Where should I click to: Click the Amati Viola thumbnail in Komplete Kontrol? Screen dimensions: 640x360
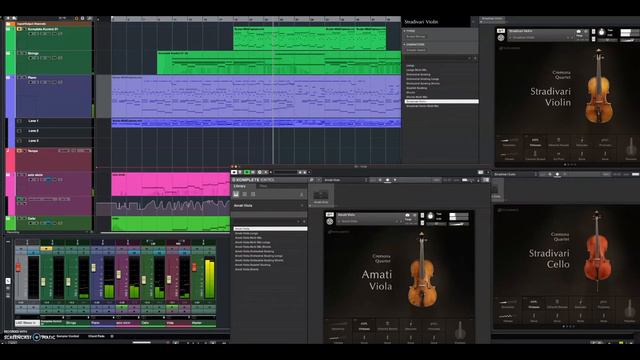pos(321,196)
